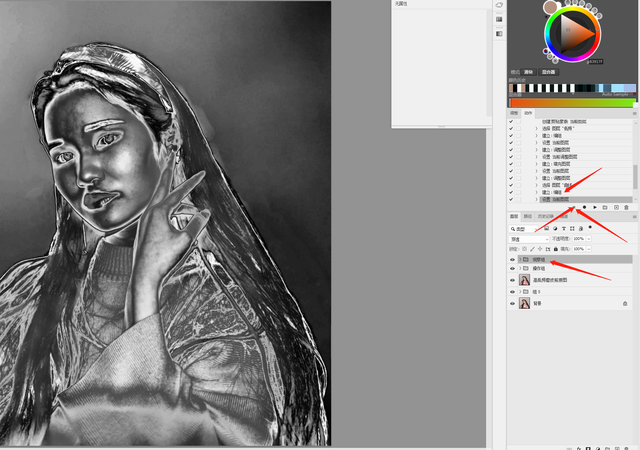Click the small RGB circle icon by color wheel
This screenshot has width=640, height=450.
pos(546,51)
